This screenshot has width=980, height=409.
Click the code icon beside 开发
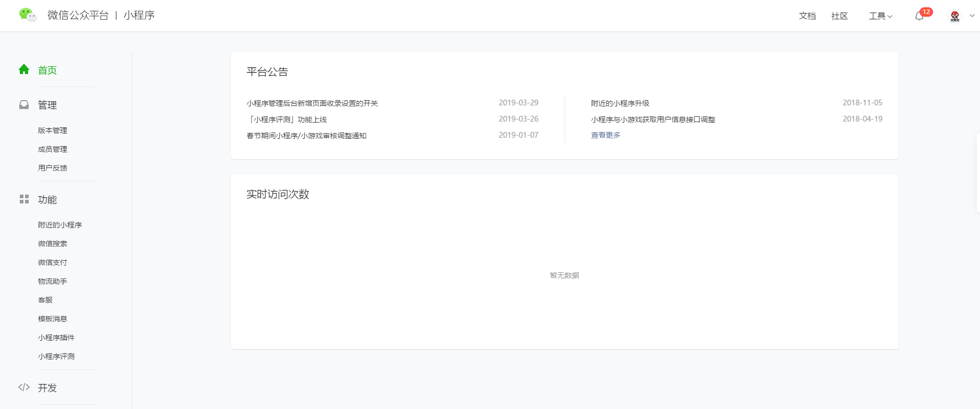point(24,387)
